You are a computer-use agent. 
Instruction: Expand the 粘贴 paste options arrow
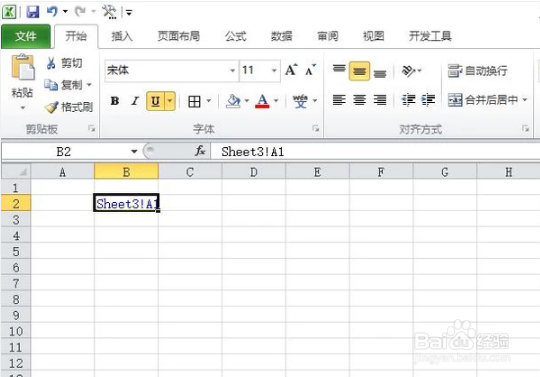tap(22, 108)
